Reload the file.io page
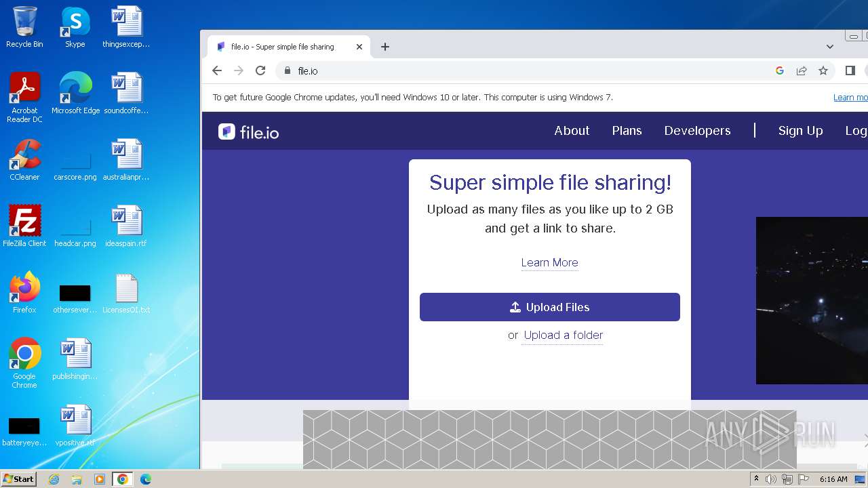868x488 pixels. tap(260, 70)
